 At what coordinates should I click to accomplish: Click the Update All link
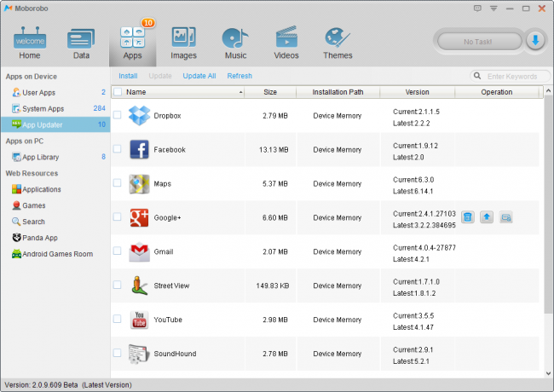coord(199,76)
